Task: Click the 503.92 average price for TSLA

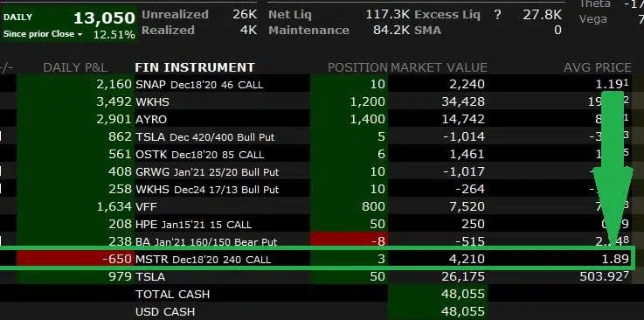Action: point(604,276)
